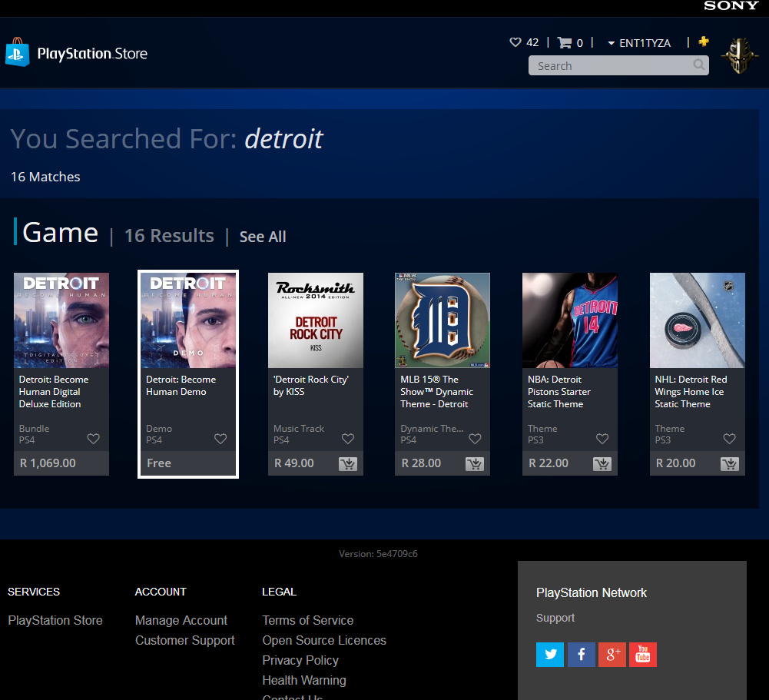This screenshot has width=769, height=700.
Task: Wishlist 'Detroit Rock City' by KISS heart
Action: click(x=348, y=439)
